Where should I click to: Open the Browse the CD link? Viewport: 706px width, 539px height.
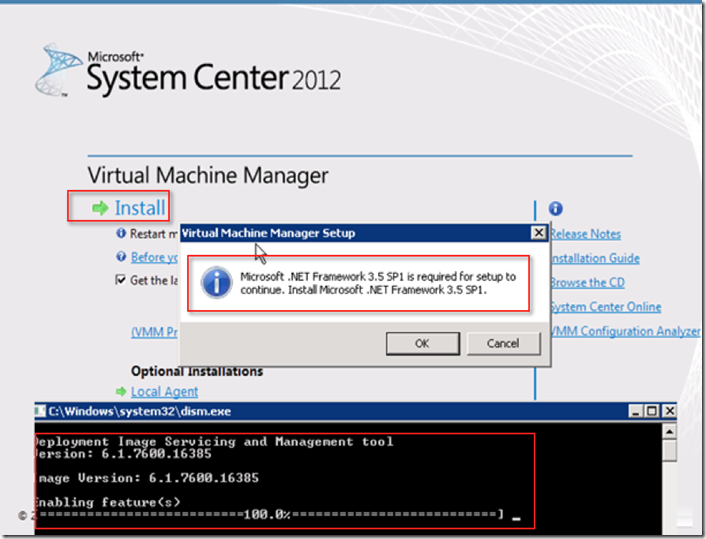pos(588,283)
